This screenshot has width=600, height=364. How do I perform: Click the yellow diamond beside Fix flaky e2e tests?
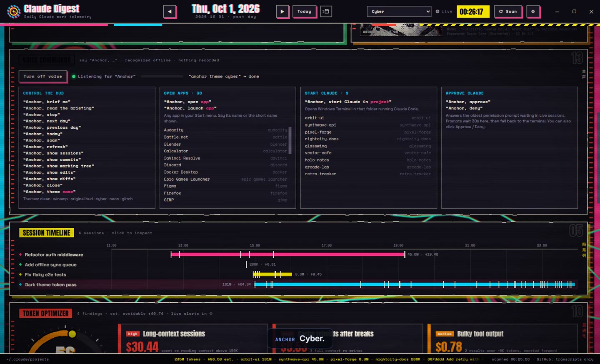[20, 274]
